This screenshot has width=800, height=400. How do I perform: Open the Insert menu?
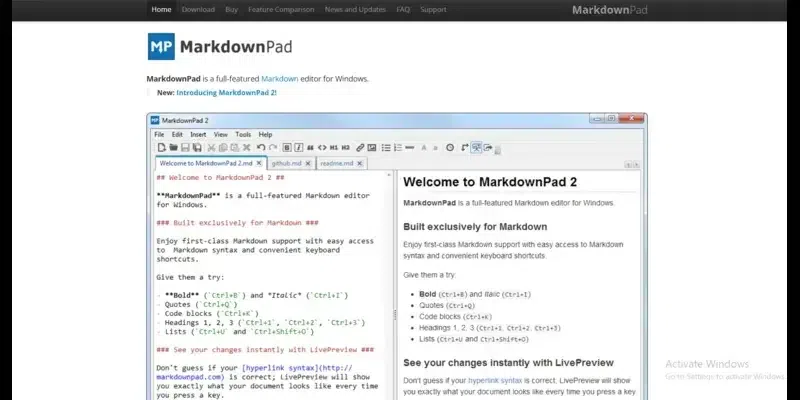[198, 135]
